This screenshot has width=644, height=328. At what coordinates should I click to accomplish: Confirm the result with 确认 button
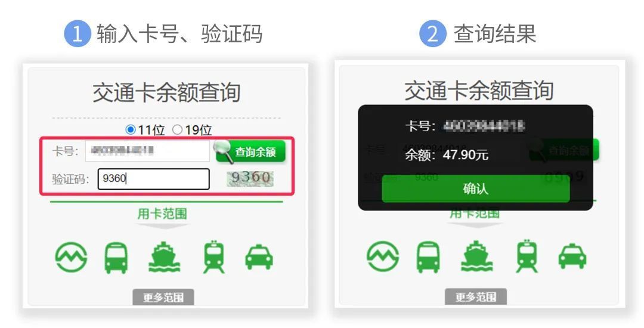click(x=476, y=189)
